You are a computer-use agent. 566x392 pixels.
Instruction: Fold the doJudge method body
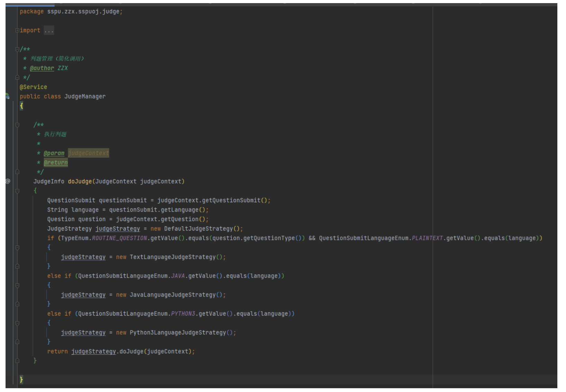coord(17,191)
